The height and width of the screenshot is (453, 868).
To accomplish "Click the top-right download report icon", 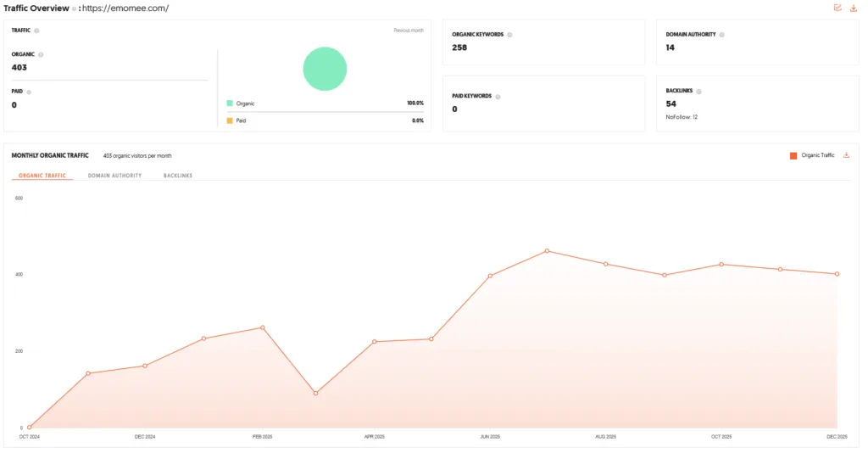I will (853, 8).
